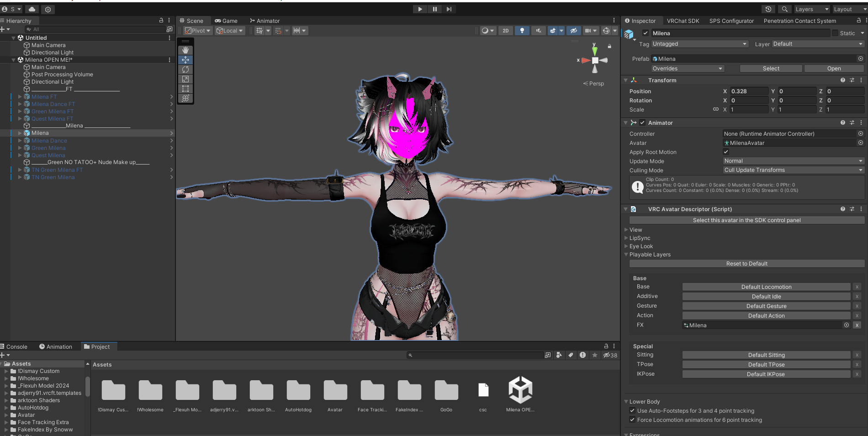
Task: Expand Milena Dance in Hierarchy
Action: 20,141
